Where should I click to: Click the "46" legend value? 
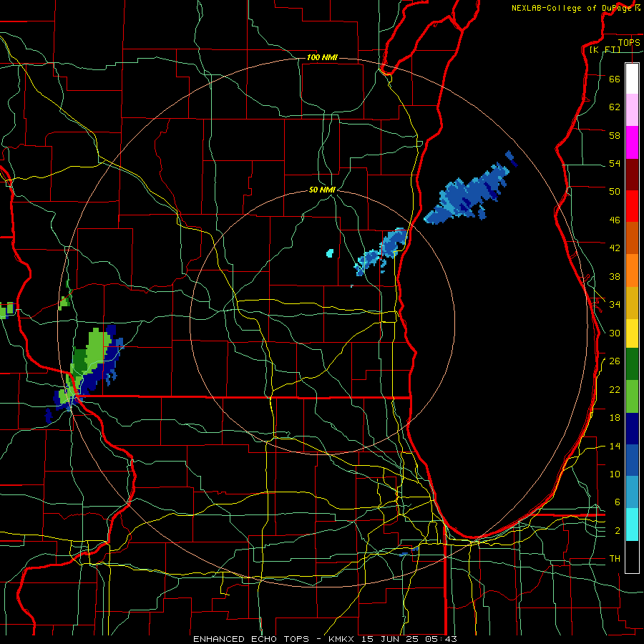[615, 220]
